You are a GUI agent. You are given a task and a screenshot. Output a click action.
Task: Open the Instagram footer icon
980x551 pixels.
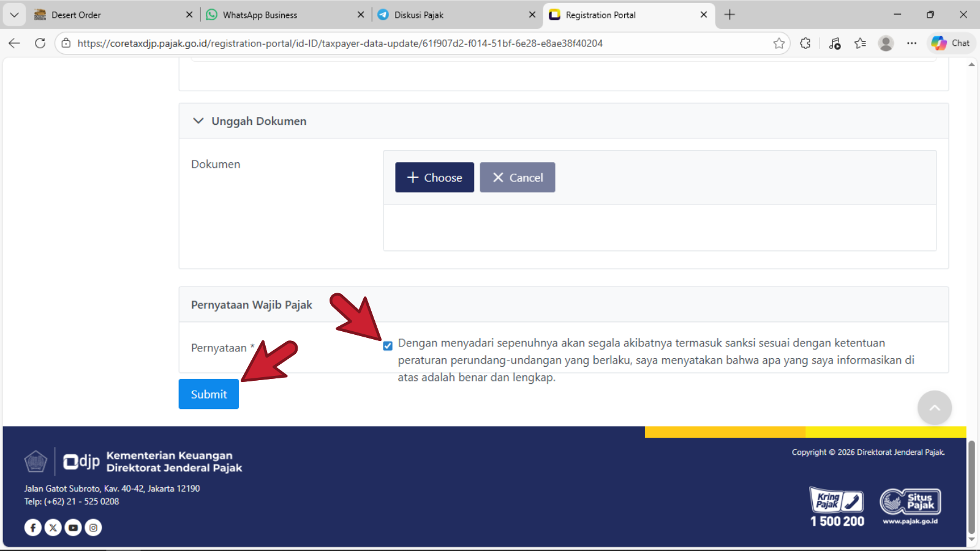coord(93,527)
